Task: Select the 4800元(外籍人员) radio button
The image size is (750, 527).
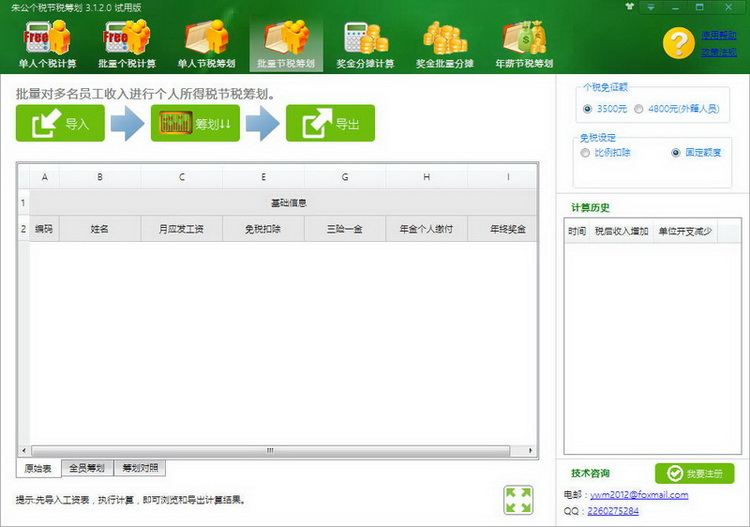Action: click(x=639, y=109)
